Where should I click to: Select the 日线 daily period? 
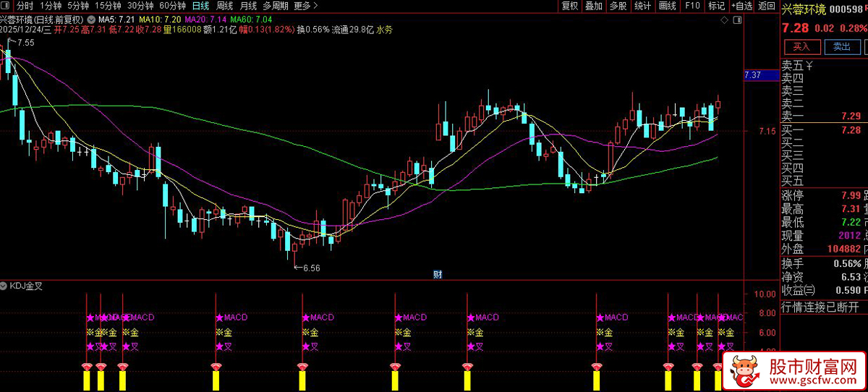[x=200, y=6]
